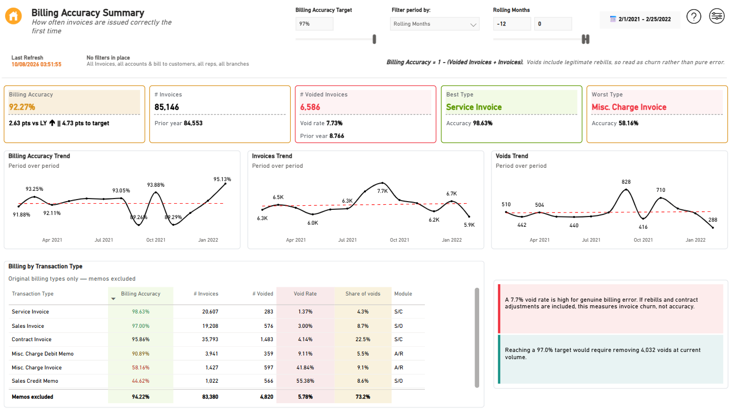
Task: Click the 95.13% point on accuracy trend
Action: [226, 184]
